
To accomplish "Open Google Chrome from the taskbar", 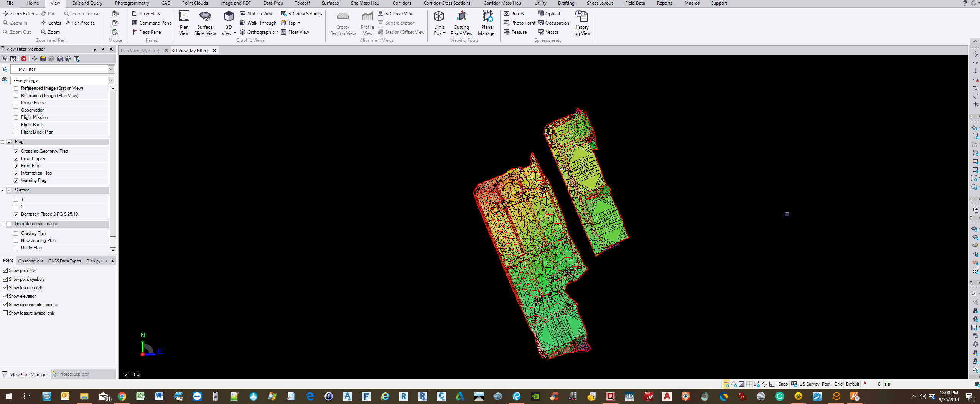I will coord(122,396).
